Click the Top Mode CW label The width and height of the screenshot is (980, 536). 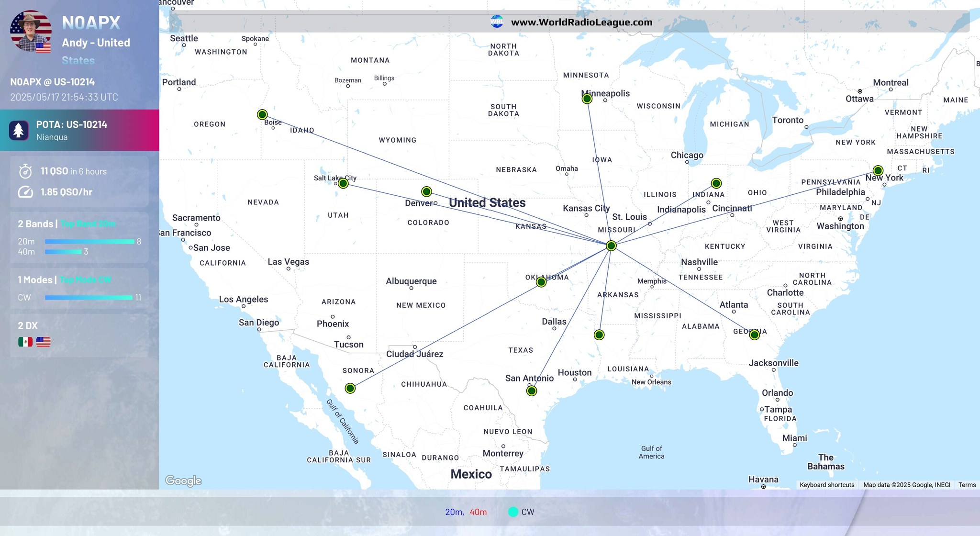point(86,279)
